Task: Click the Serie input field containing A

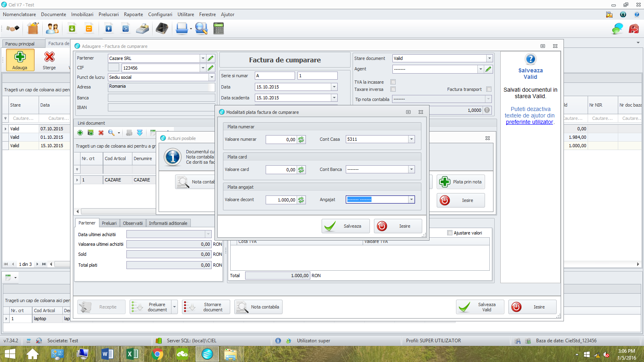Action: click(x=275, y=76)
